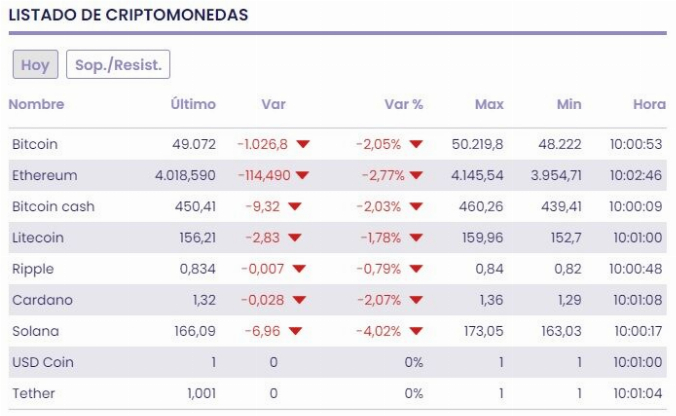Click the Nombre column header
Screen dimensions: 676x416
36,104
